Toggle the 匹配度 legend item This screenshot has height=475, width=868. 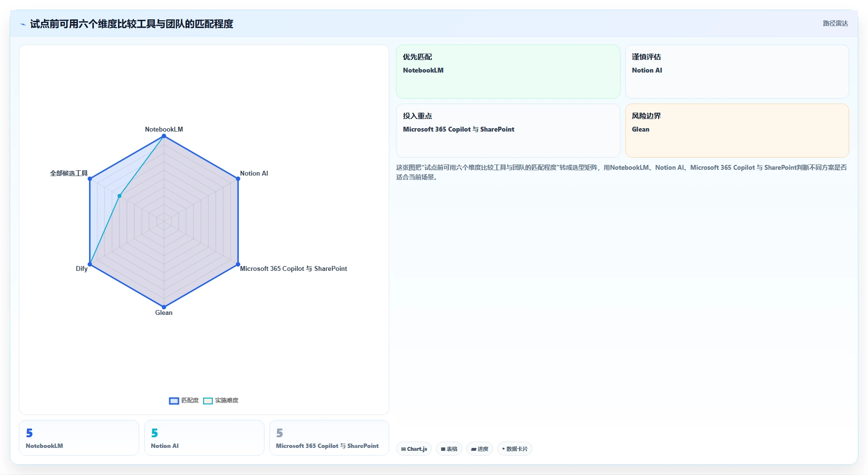point(184,401)
